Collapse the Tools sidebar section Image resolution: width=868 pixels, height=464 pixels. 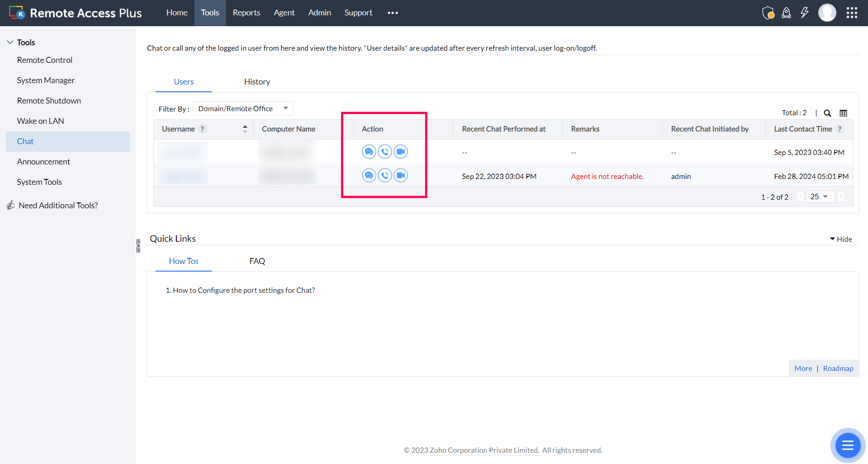(10, 42)
